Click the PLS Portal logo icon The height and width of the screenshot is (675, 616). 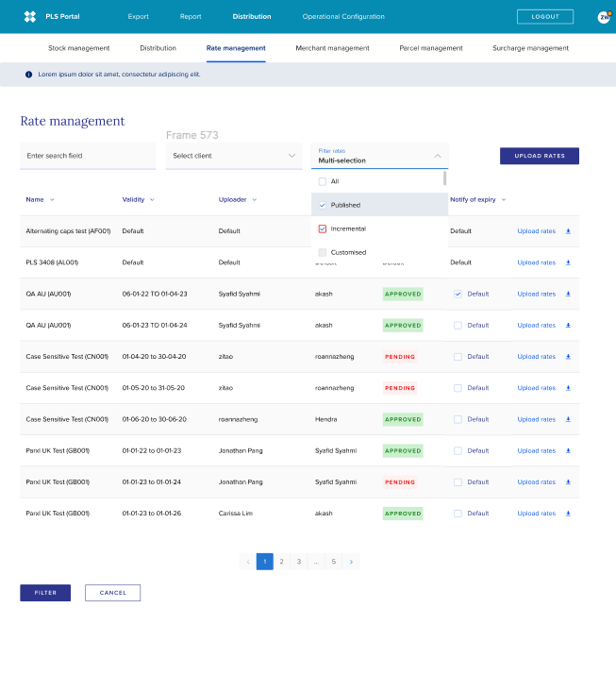click(30, 16)
